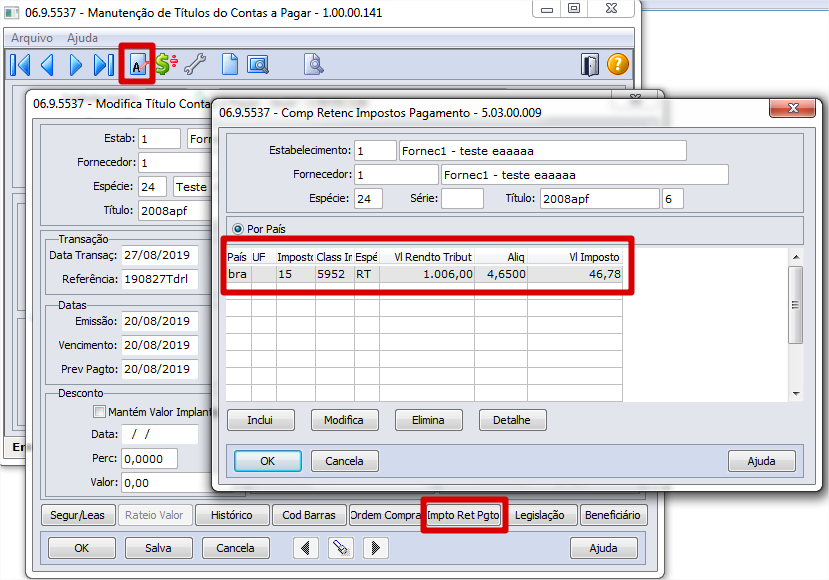The width and height of the screenshot is (829, 580).
Task: Click the Vl Rendto cell 1.006,00
Action: [427, 274]
